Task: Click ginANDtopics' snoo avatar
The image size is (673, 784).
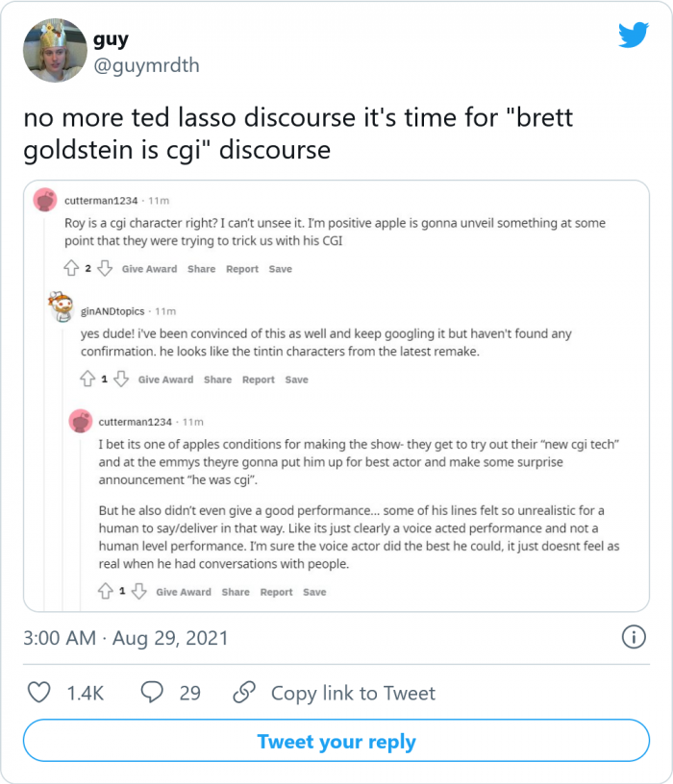Action: 62,309
